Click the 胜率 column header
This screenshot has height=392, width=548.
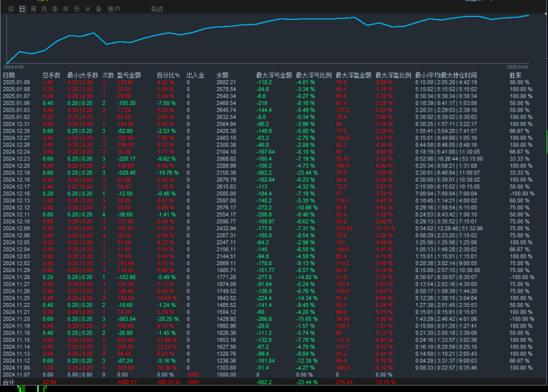pyautogui.click(x=515, y=75)
